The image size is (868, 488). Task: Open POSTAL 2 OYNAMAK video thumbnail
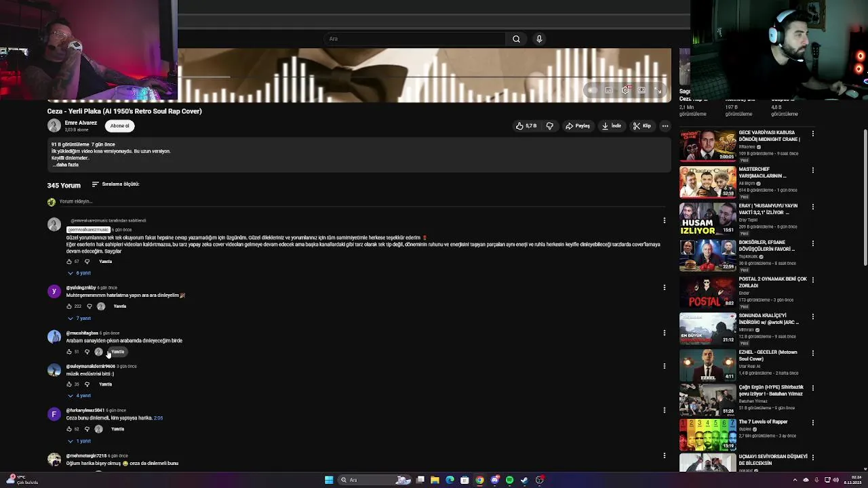[708, 292]
